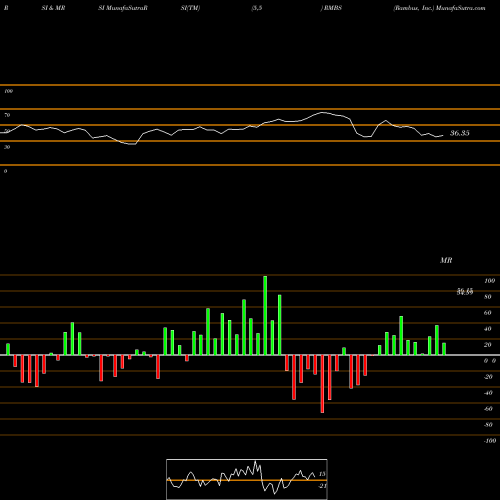Select the "-100" label on the MR axis
The width and height of the screenshot is (500, 500).
point(490,441)
